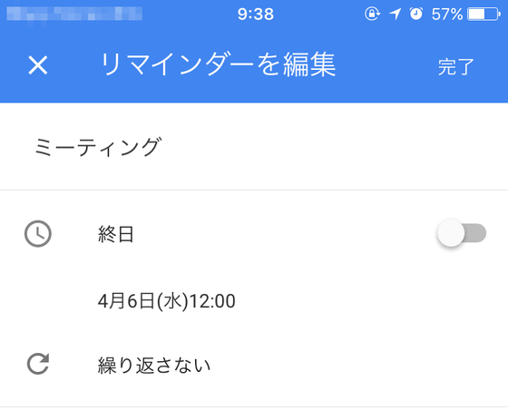The image size is (508, 420).
Task: Toggle the 終日 all-day switch
Action: 462,233
